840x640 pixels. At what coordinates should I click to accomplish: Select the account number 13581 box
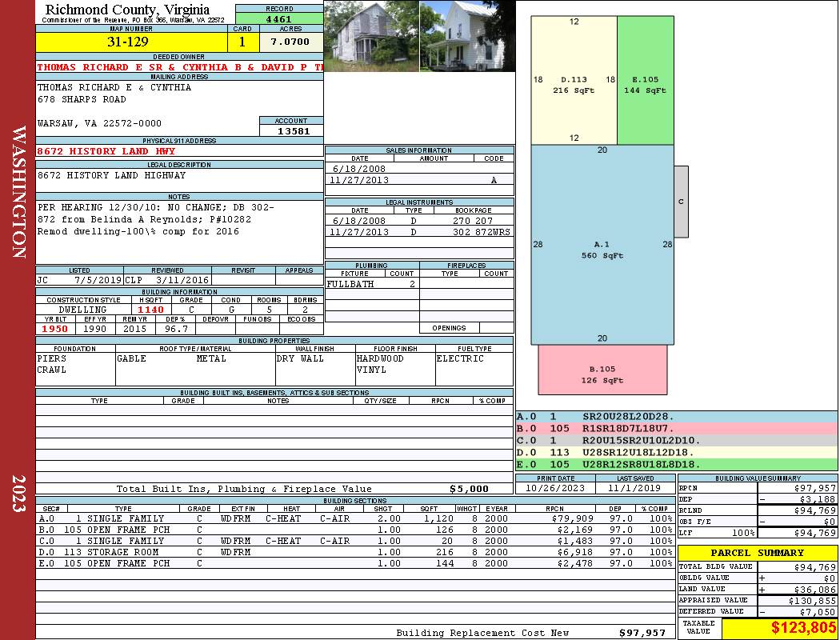[x=291, y=131]
